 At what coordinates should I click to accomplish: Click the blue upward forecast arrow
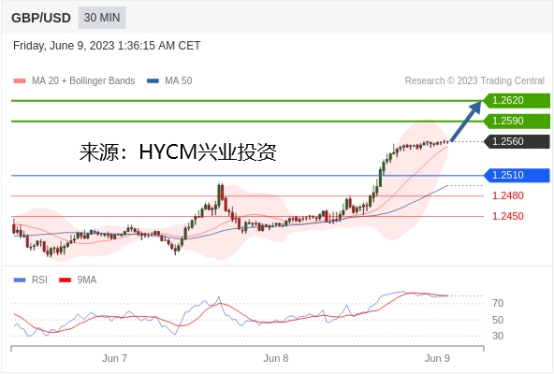466,121
